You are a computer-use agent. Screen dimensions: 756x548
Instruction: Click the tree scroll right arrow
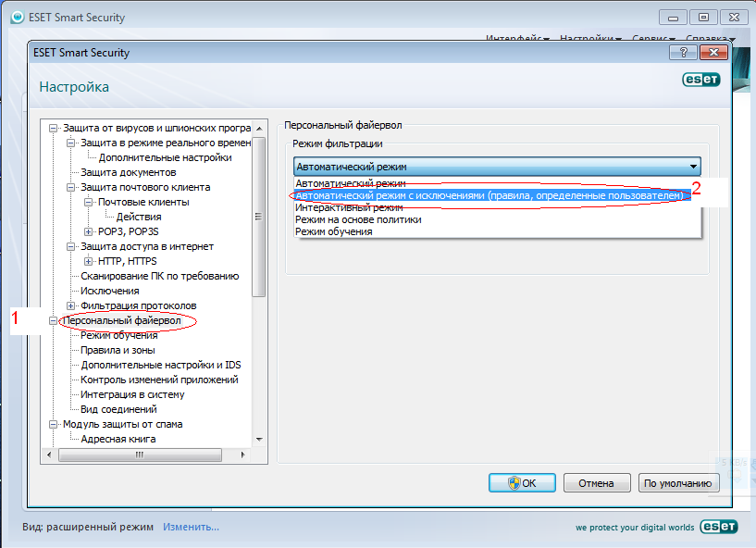tap(242, 455)
